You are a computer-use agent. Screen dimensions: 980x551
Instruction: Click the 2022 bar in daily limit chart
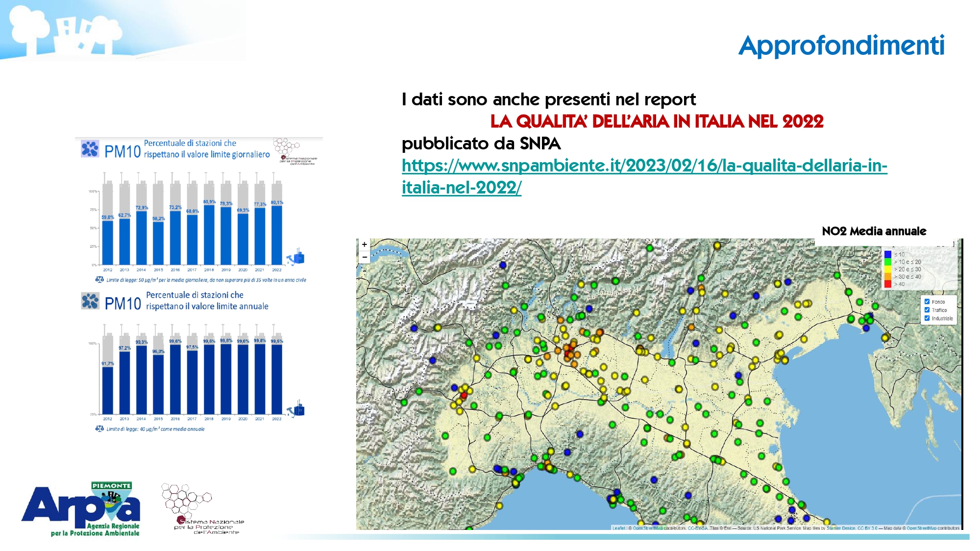(x=277, y=235)
